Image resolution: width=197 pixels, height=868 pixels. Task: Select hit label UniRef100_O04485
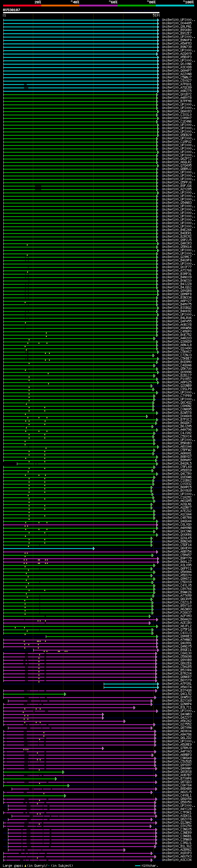[177, 23]
